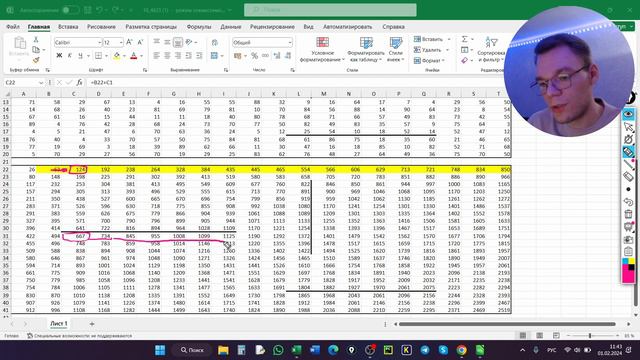Click the AutoSum sigma icon
Screen dimensions: 640x360
pyautogui.click(x=464, y=39)
